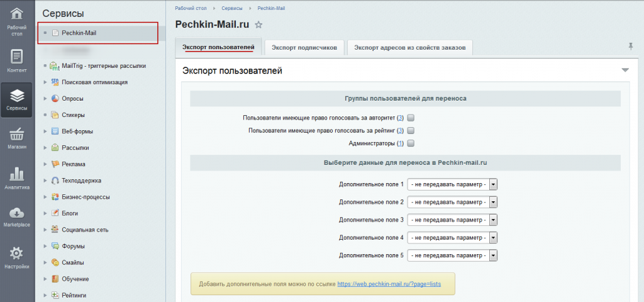
Task: Tick the голосовать за авторитет users checkbox
Action: pos(411,118)
